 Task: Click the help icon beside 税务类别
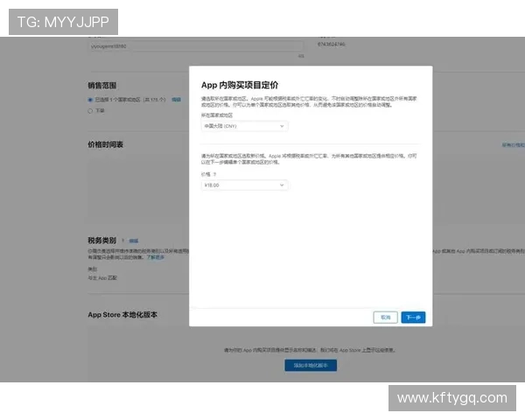122,241
